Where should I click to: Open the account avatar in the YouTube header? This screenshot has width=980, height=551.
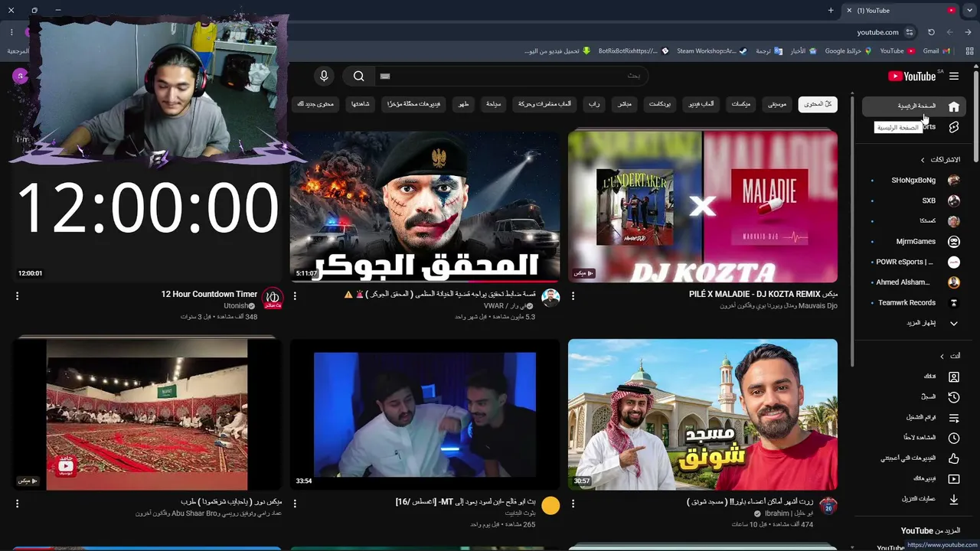[21, 76]
